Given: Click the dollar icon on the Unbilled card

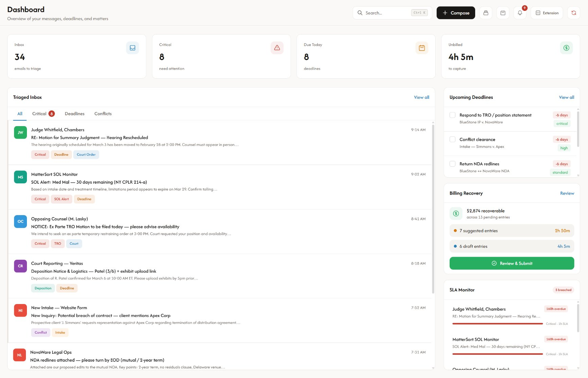Looking at the screenshot, I should (567, 48).
